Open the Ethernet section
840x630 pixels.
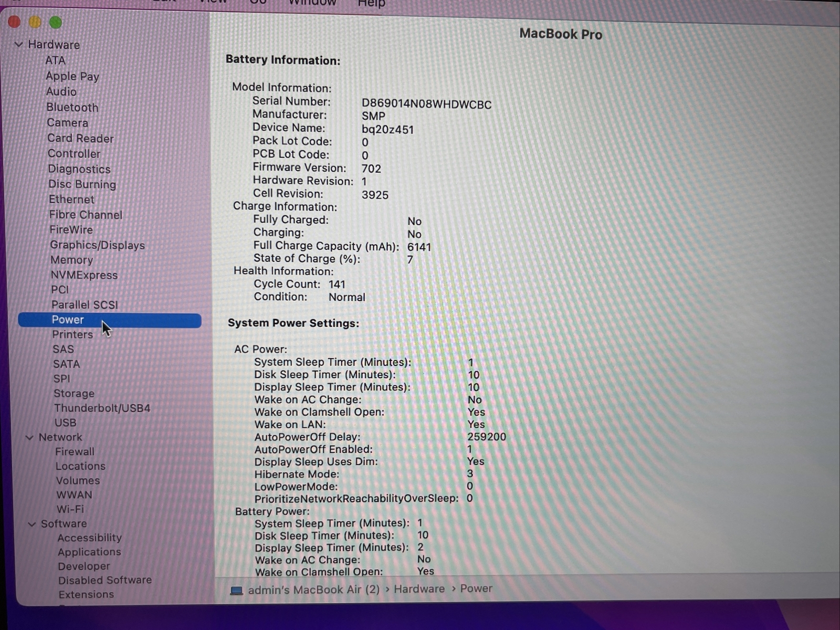[71, 199]
